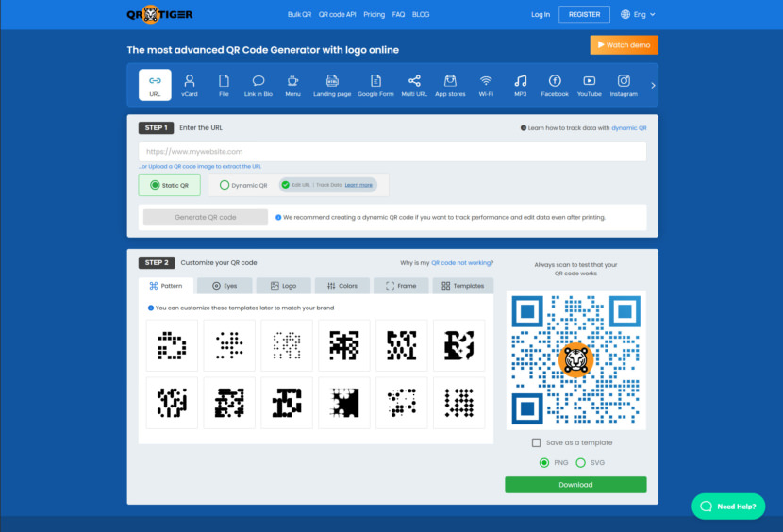Screen dimensions: 783x532
Task: Click the QR code preview image
Action: (575, 359)
